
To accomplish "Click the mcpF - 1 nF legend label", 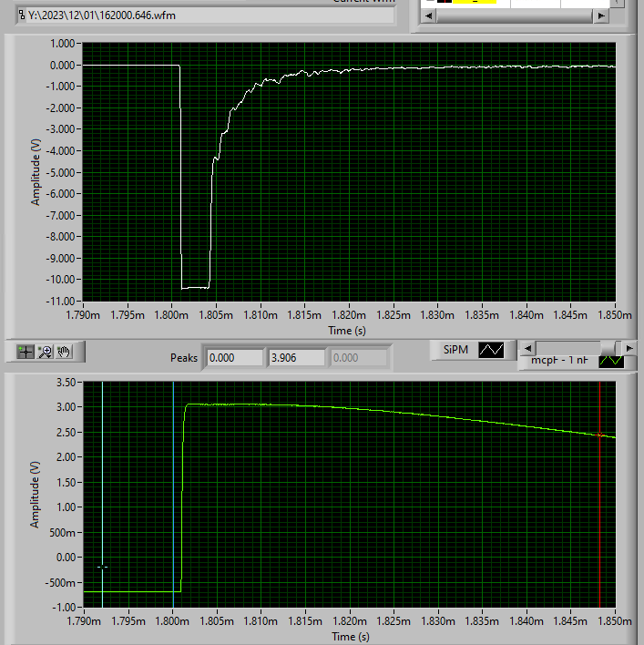I will (559, 361).
